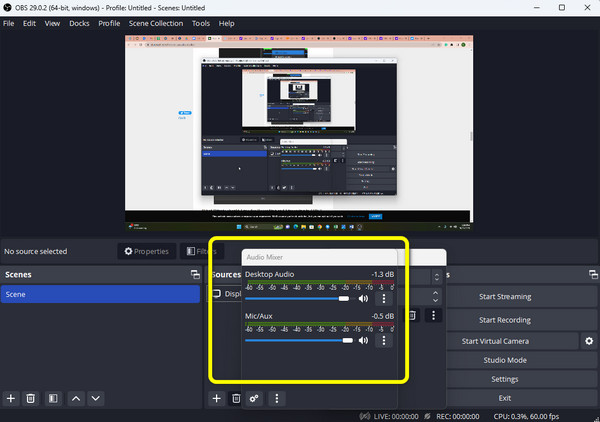Open Audio Mixer bottom three-dot menu
The width and height of the screenshot is (600, 422).
pyautogui.click(x=277, y=399)
